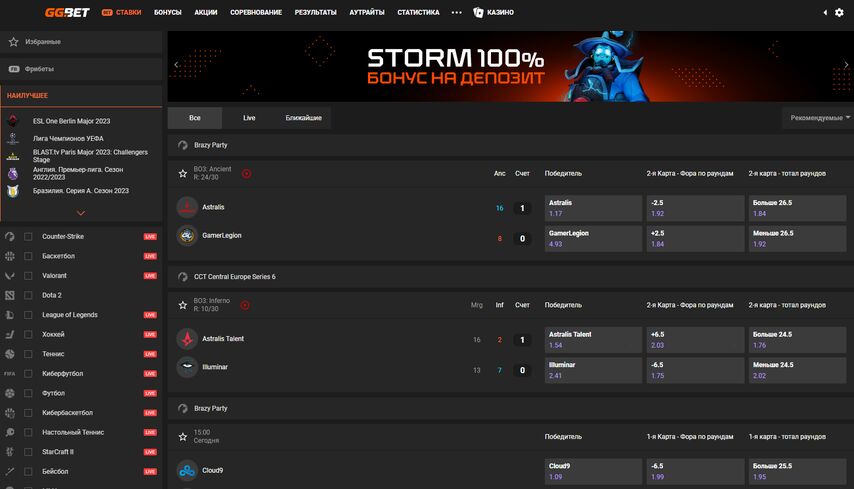
Task: Open the settings gear icon
Action: (839, 12)
